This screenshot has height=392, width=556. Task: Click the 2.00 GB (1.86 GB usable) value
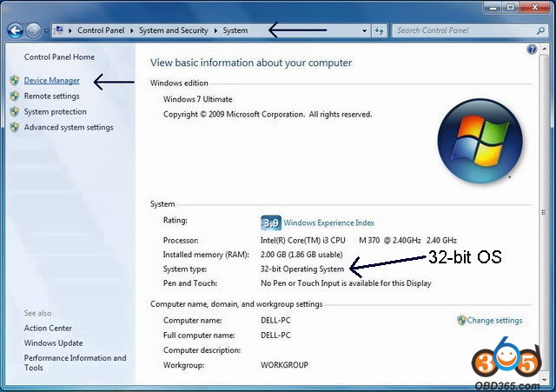click(301, 255)
